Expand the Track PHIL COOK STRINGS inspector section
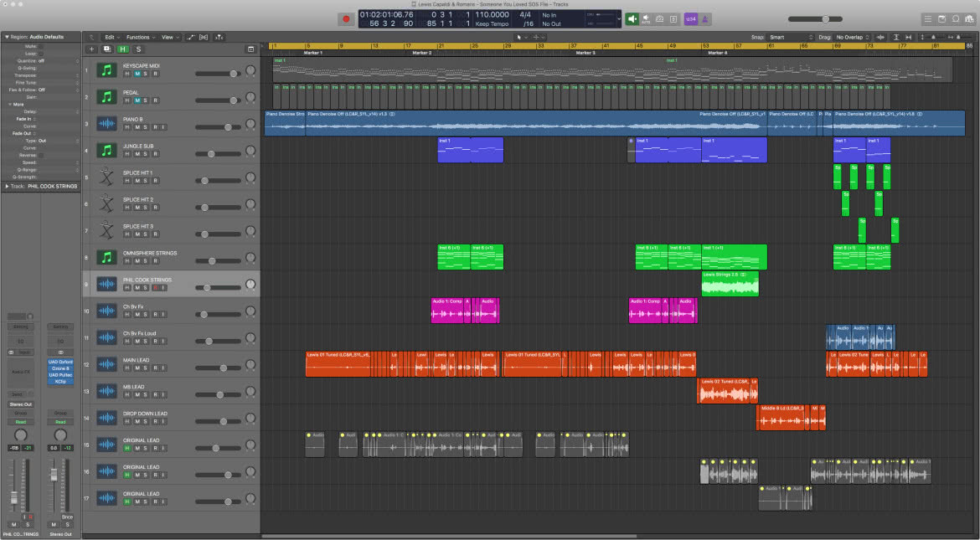 point(7,186)
